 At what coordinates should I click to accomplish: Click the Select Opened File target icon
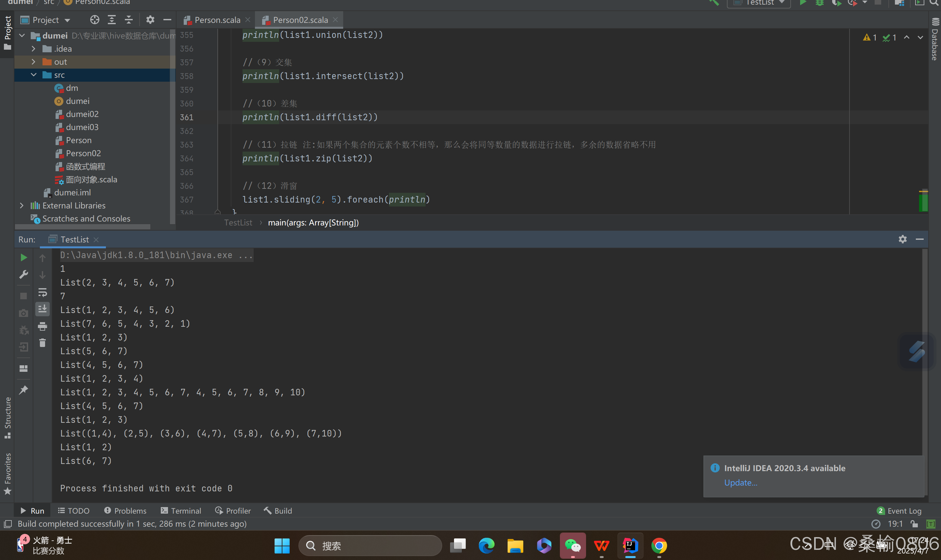coord(94,20)
